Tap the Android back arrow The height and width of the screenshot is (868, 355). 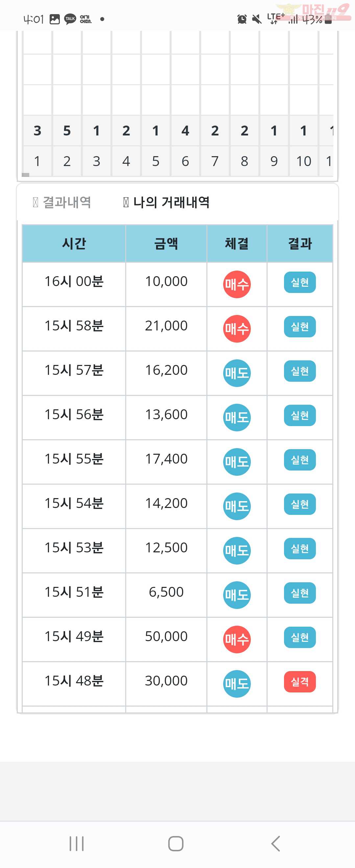coord(275,843)
